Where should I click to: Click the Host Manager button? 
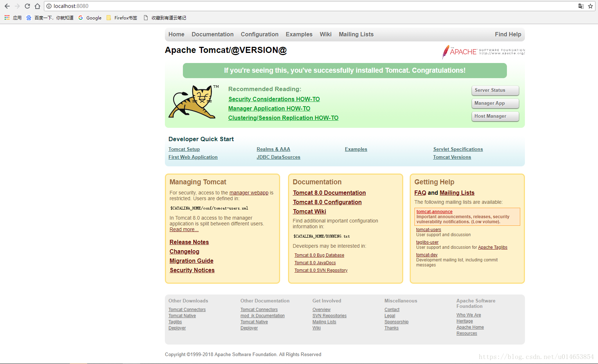pyautogui.click(x=495, y=116)
